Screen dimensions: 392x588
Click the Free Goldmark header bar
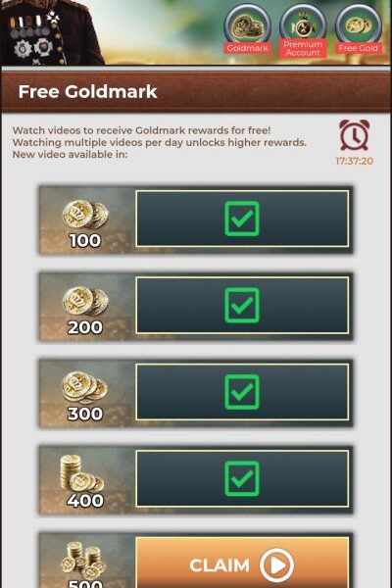(196, 92)
